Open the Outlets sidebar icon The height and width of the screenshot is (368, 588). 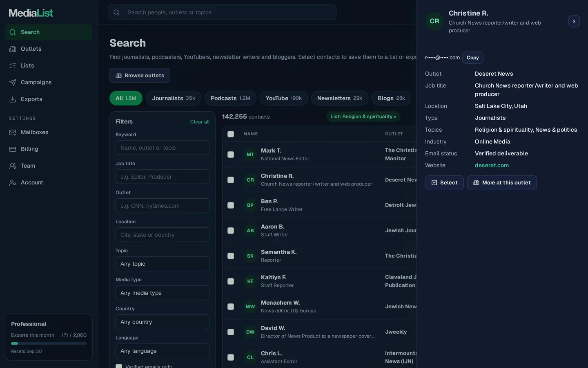click(x=13, y=49)
